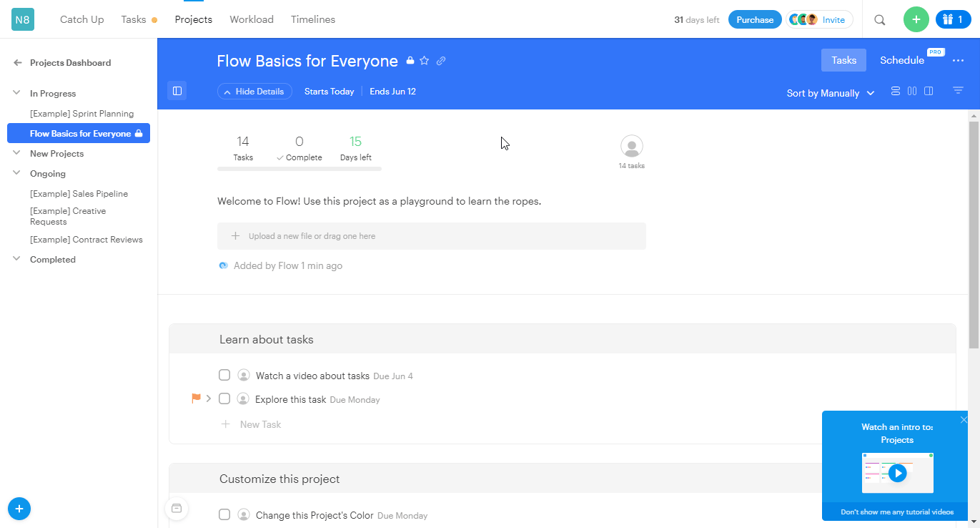Toggle the sidebar panel icon
Image resolution: width=980 pixels, height=528 pixels.
click(177, 91)
